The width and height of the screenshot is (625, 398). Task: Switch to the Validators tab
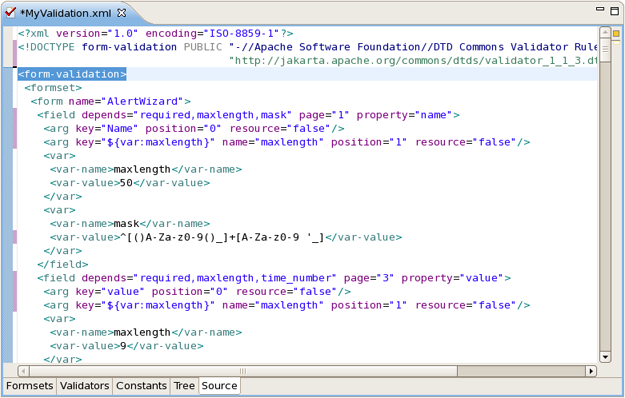pos(85,386)
